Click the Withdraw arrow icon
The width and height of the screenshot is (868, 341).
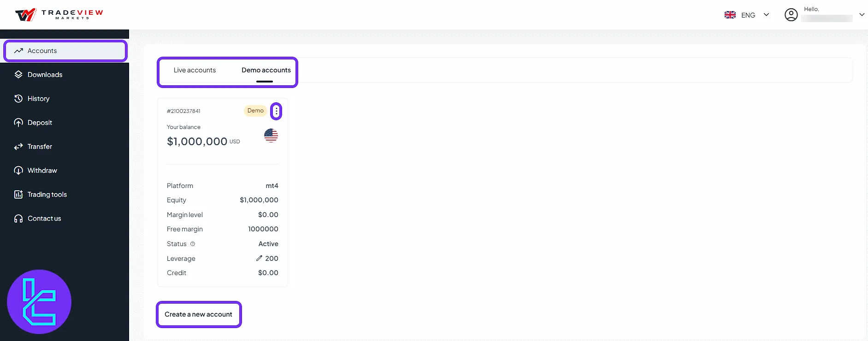(x=18, y=170)
